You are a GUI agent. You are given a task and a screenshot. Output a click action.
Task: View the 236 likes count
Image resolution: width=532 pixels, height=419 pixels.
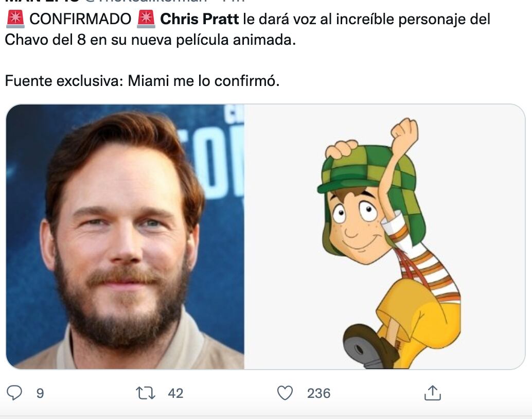(x=320, y=394)
